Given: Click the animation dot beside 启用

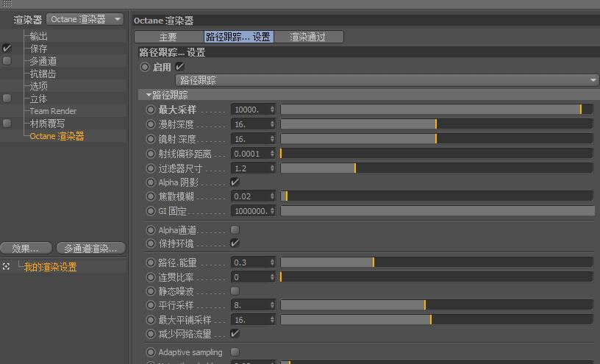Looking at the screenshot, I should tap(145, 67).
